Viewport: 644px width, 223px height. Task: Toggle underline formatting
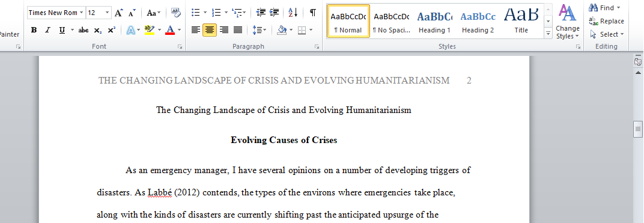[62, 30]
